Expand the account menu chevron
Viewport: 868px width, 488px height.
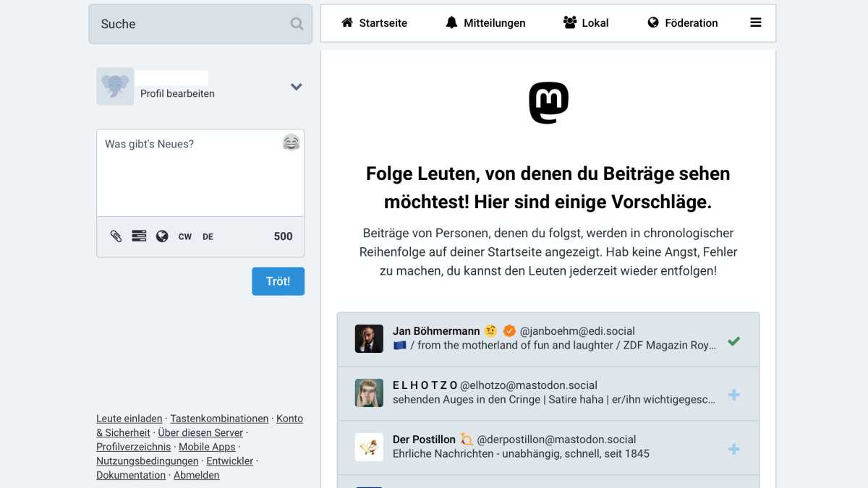(x=296, y=87)
